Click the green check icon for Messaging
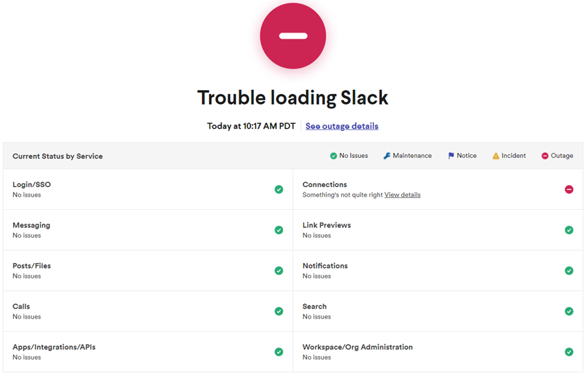Image resolution: width=588 pixels, height=376 pixels. click(279, 230)
